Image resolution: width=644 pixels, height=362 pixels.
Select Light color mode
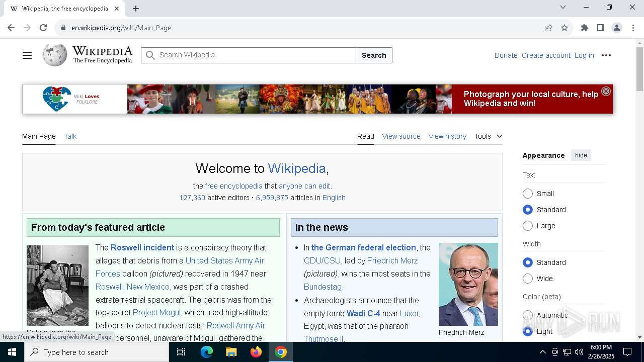tap(528, 331)
